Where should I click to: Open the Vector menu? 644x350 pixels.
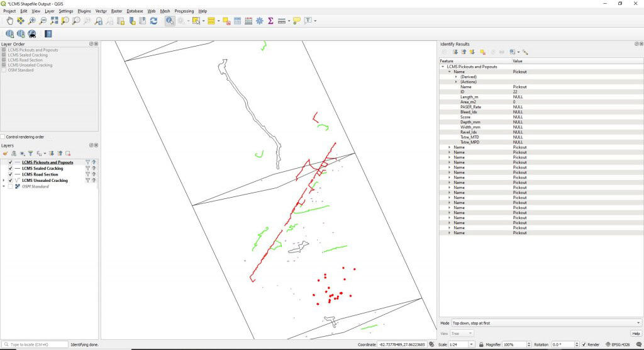click(101, 11)
